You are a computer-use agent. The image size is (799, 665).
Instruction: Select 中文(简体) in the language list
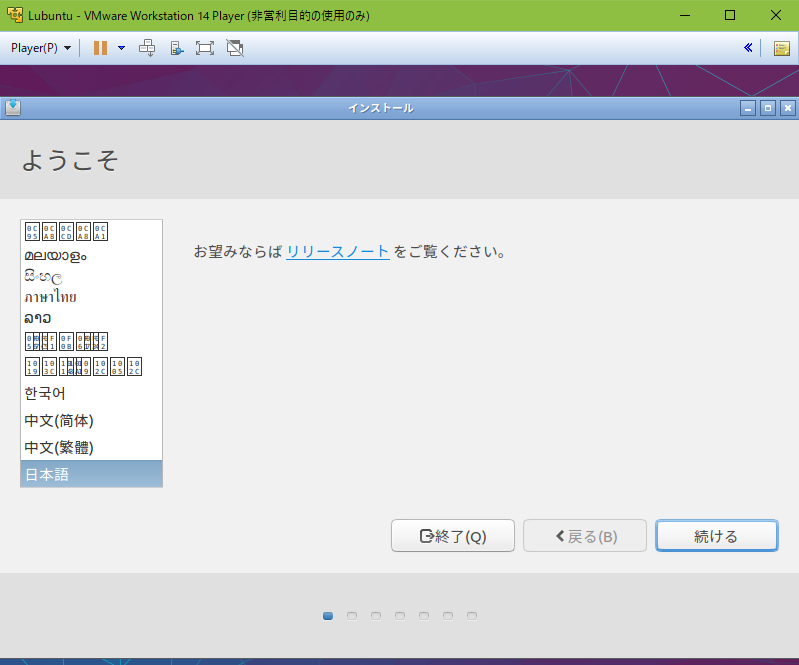[x=92, y=420]
